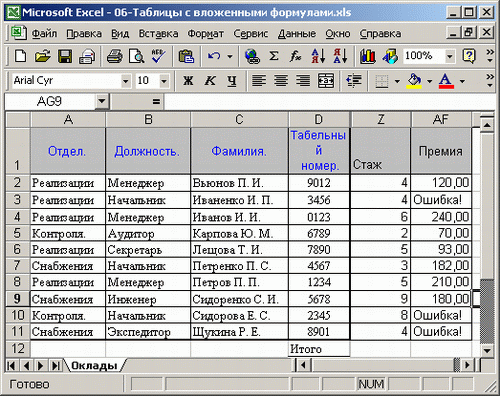Select row 9 header
Screen dimensions: 500x396
pyautogui.click(x=17, y=298)
